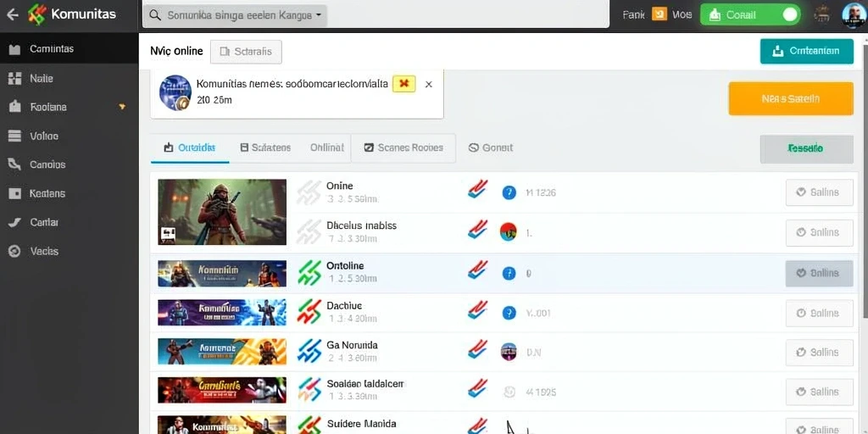Open the Comunitas sidebar folder icon
Viewport: 868px width, 434px height.
pos(15,49)
